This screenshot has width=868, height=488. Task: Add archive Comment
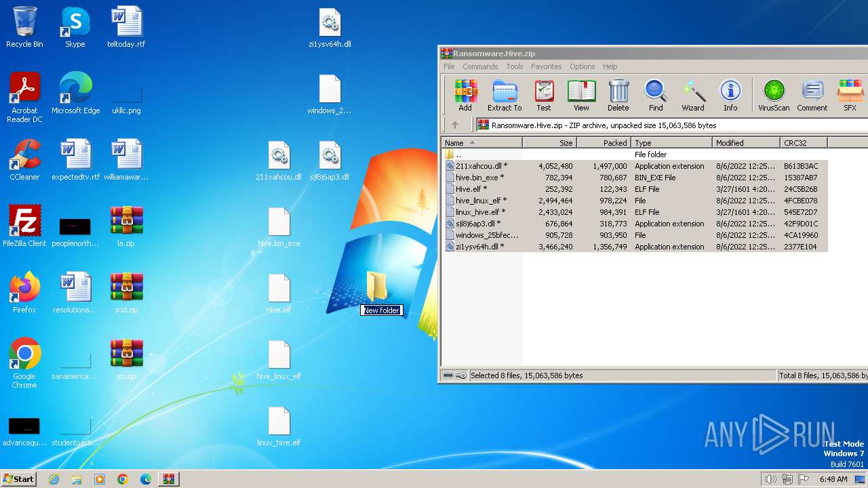click(812, 95)
